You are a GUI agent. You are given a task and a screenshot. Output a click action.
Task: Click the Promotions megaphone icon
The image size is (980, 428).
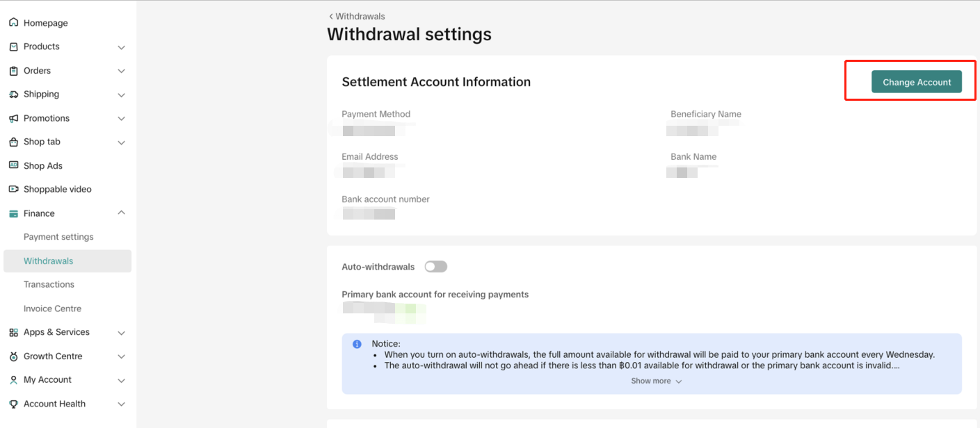click(13, 118)
